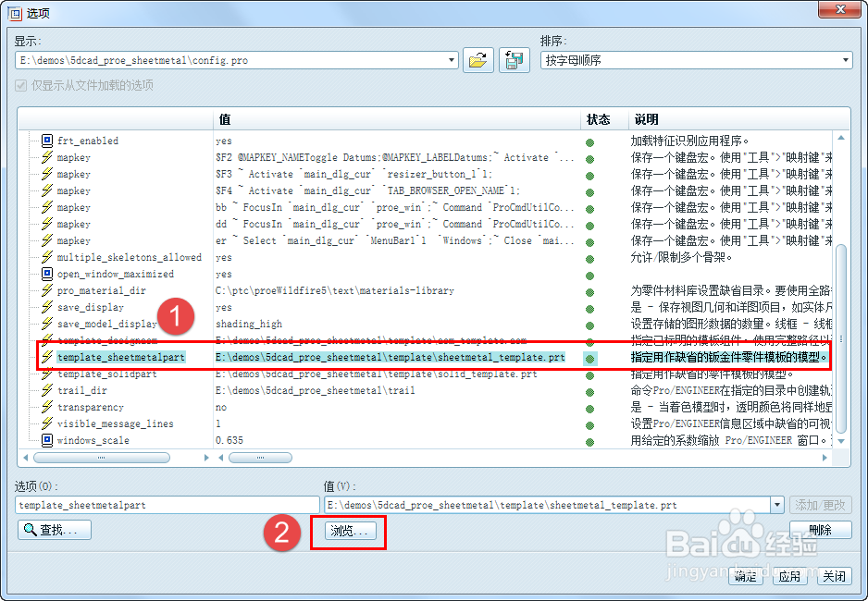Select the pro_material_dir option
The width and height of the screenshot is (868, 601).
coord(101,290)
